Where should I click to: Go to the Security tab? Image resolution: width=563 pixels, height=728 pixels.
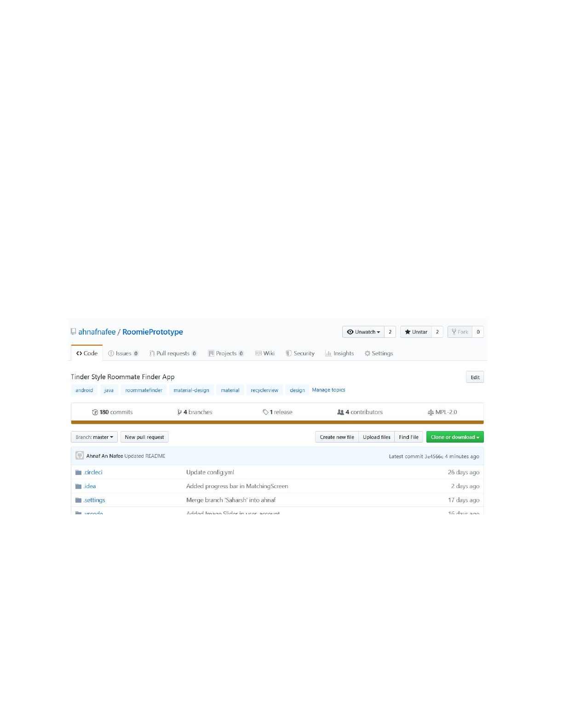pyautogui.click(x=300, y=353)
